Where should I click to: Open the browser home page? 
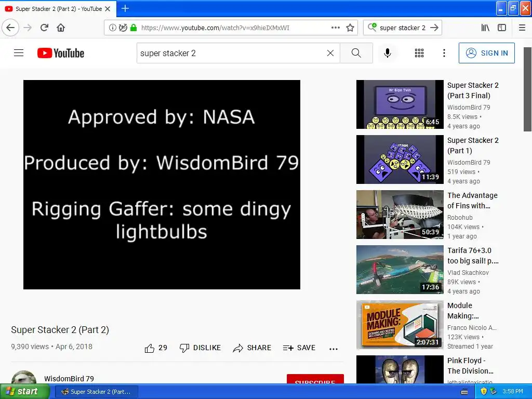(61, 28)
